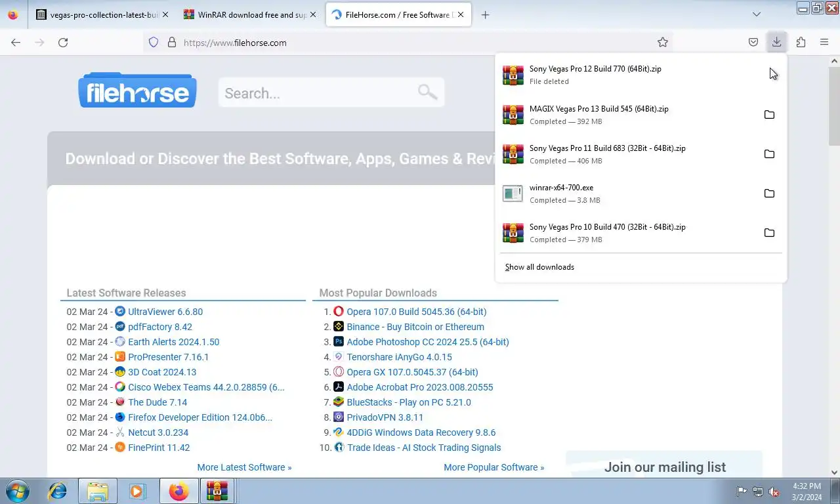This screenshot has height=504, width=840.
Task: Open Binance - Buy Bitcoin or Ethereum link
Action: click(415, 327)
